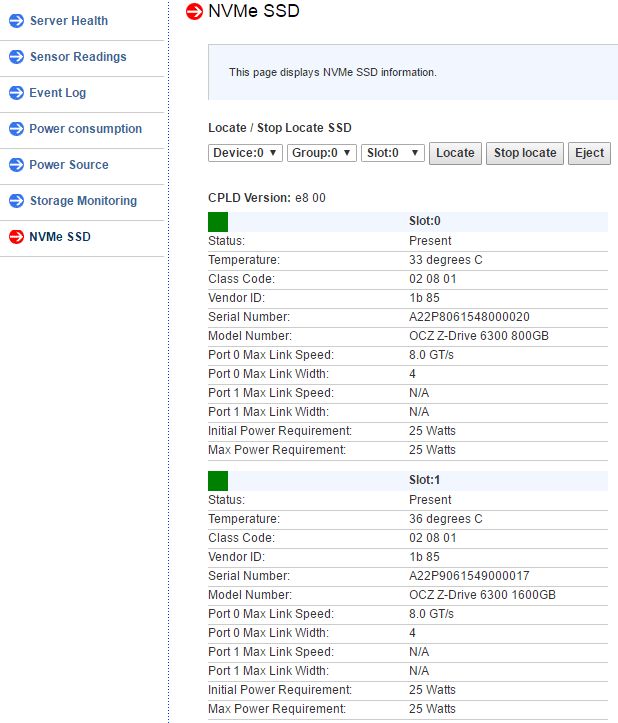Open the Sensor Readings menu item
This screenshot has width=618, height=723.
pos(78,57)
